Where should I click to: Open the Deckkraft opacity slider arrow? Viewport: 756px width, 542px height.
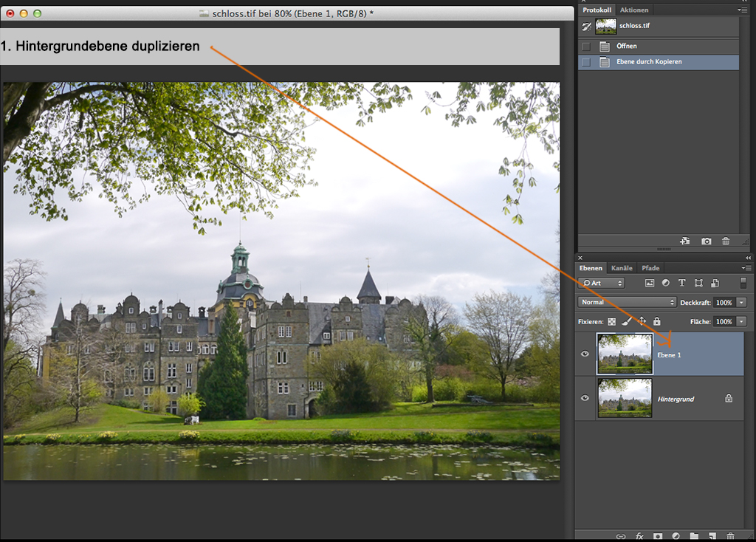pos(741,302)
